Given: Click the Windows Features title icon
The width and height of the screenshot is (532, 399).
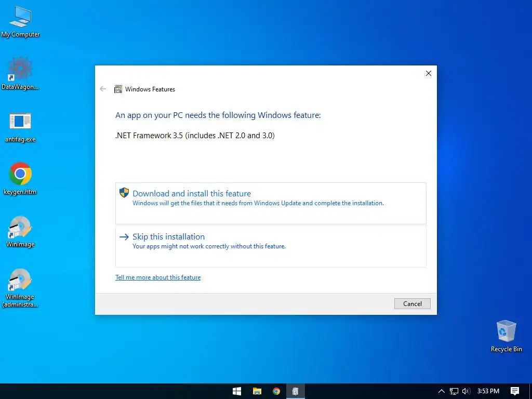Looking at the screenshot, I should [x=118, y=89].
